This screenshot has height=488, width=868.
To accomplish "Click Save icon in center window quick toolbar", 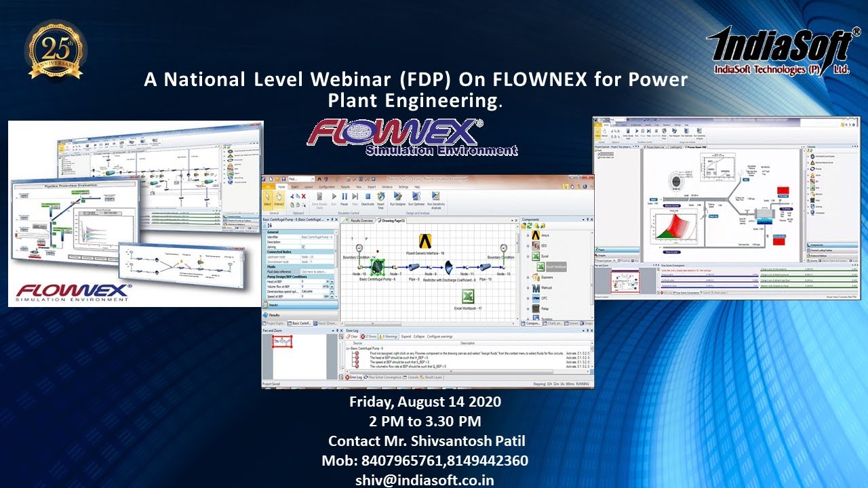I will pos(283,179).
